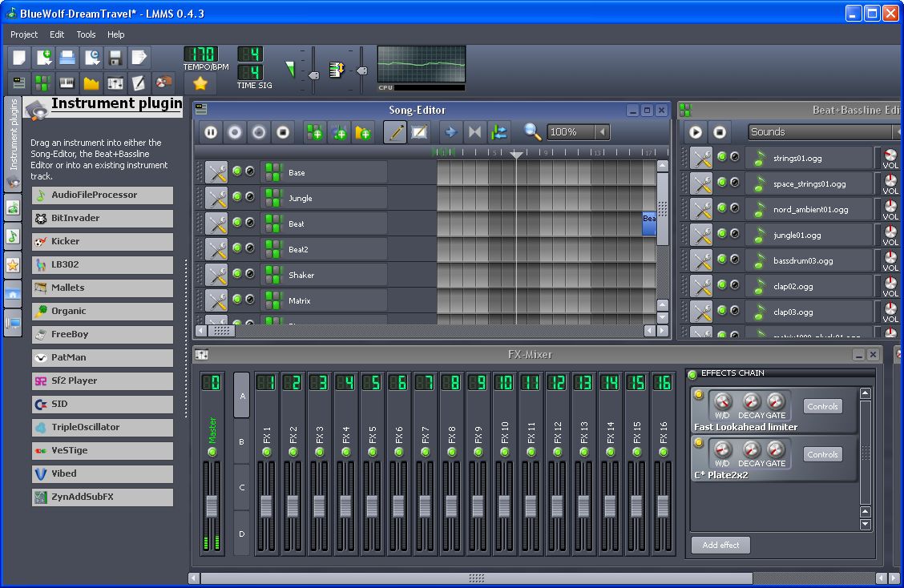Play the Beat+Bassline Editor pattern
Screen dimensions: 904x588
coord(696,132)
